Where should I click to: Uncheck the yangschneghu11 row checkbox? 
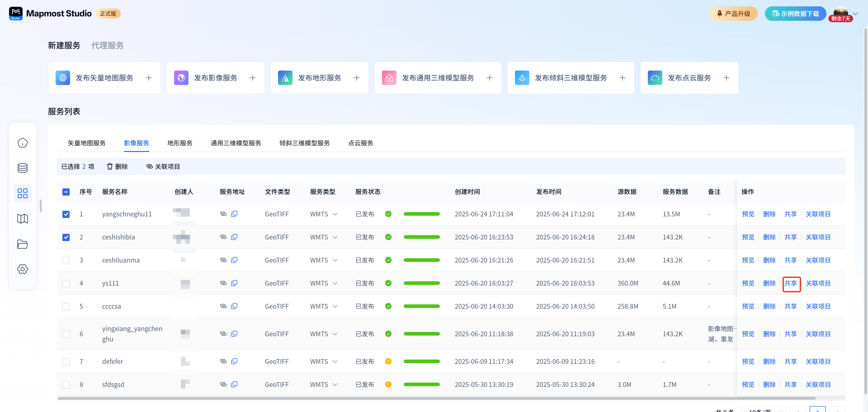[66, 214]
